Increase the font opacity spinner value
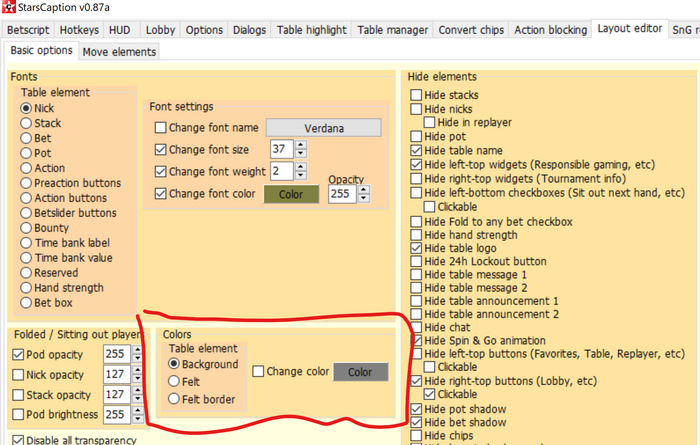The image size is (700, 445). pos(362,189)
